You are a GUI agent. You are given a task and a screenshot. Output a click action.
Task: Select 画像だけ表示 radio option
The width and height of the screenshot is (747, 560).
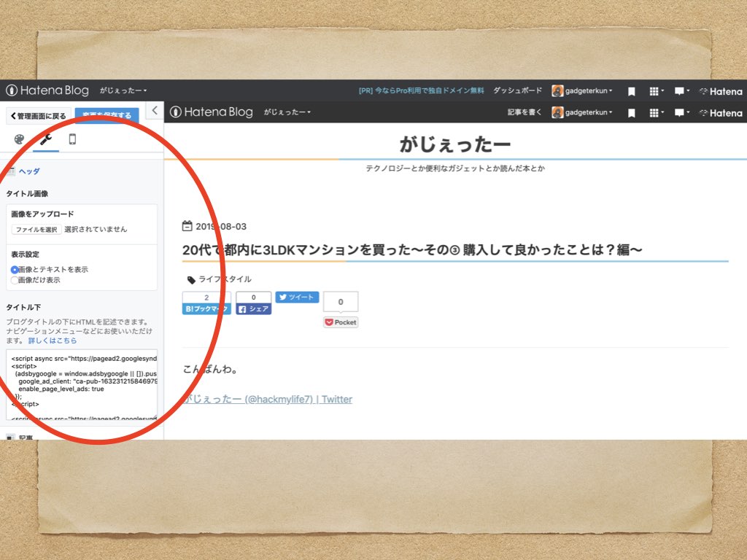[x=15, y=280]
